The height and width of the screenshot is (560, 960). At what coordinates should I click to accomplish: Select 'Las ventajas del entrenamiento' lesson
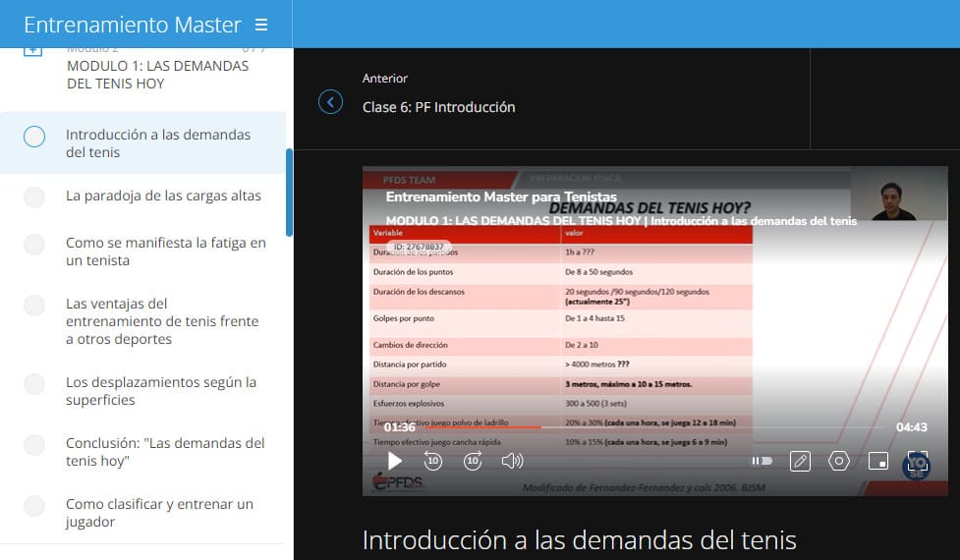click(x=162, y=321)
